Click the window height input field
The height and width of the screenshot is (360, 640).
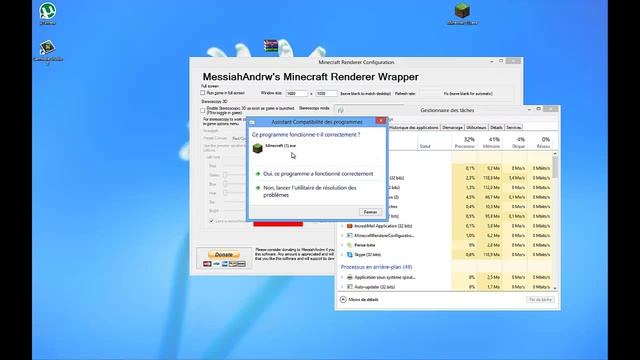[x=326, y=93]
